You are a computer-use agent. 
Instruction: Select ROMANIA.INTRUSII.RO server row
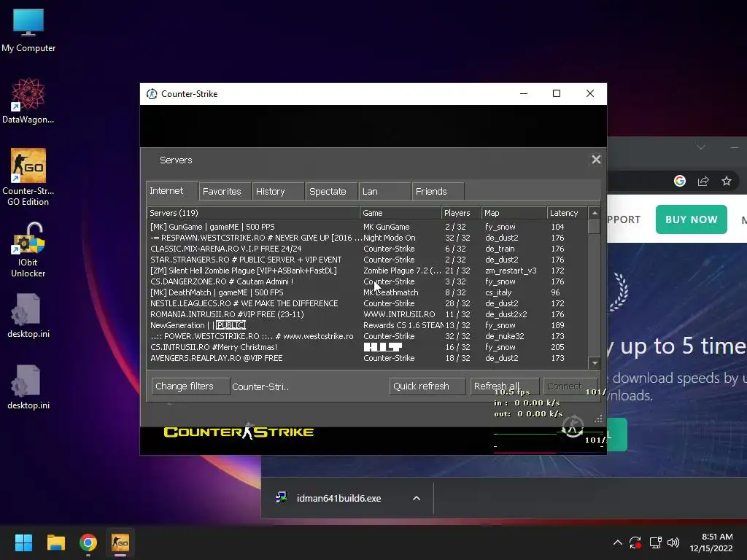368,314
